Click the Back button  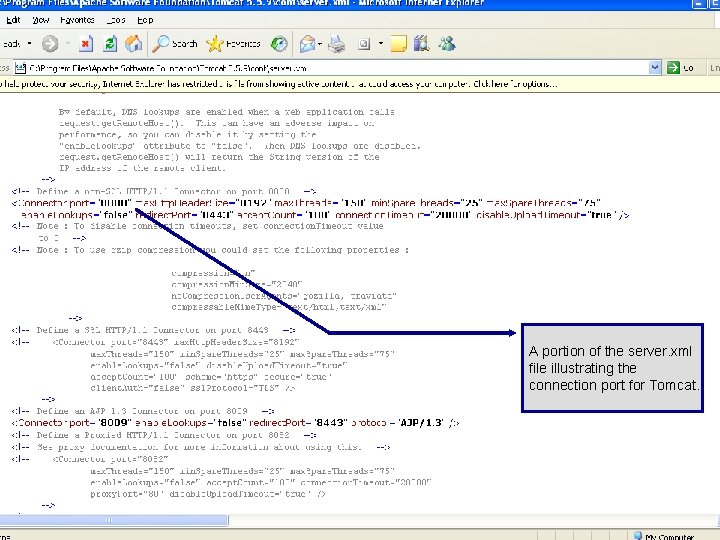11,44
